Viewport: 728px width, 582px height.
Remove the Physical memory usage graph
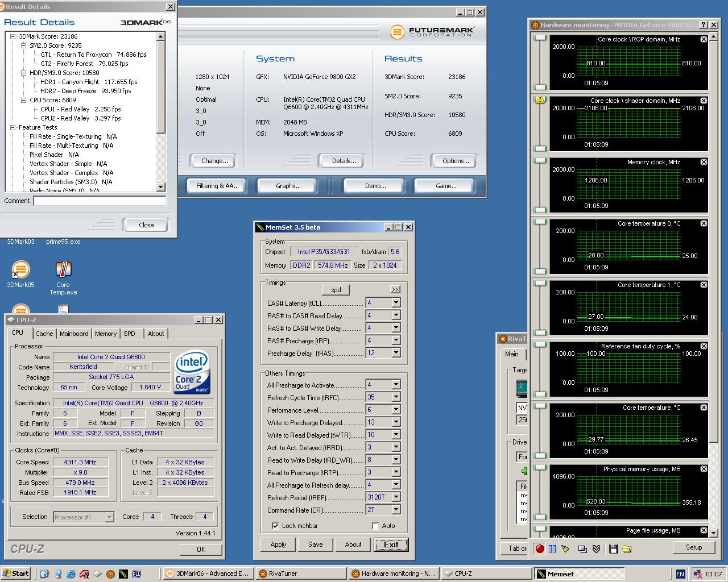coord(704,469)
